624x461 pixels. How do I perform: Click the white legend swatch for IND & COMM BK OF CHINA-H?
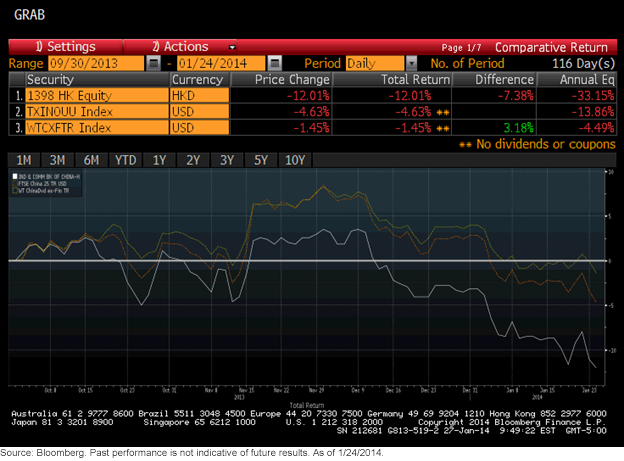(x=15, y=176)
